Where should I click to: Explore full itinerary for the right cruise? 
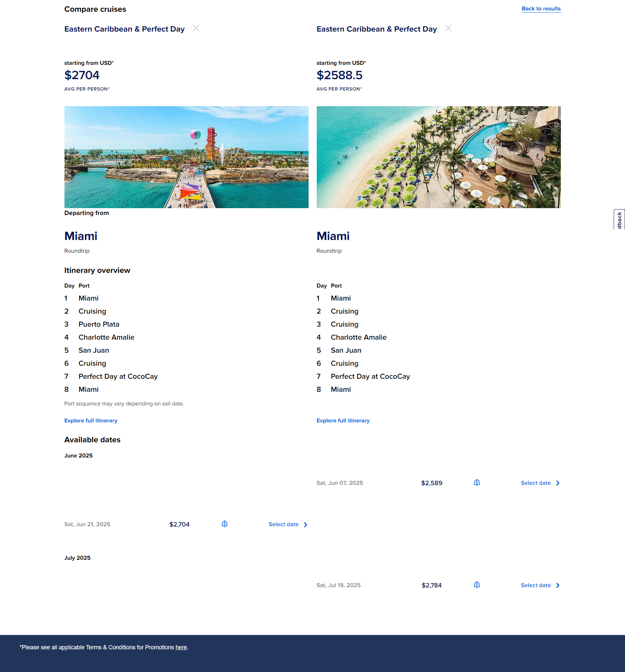click(343, 421)
